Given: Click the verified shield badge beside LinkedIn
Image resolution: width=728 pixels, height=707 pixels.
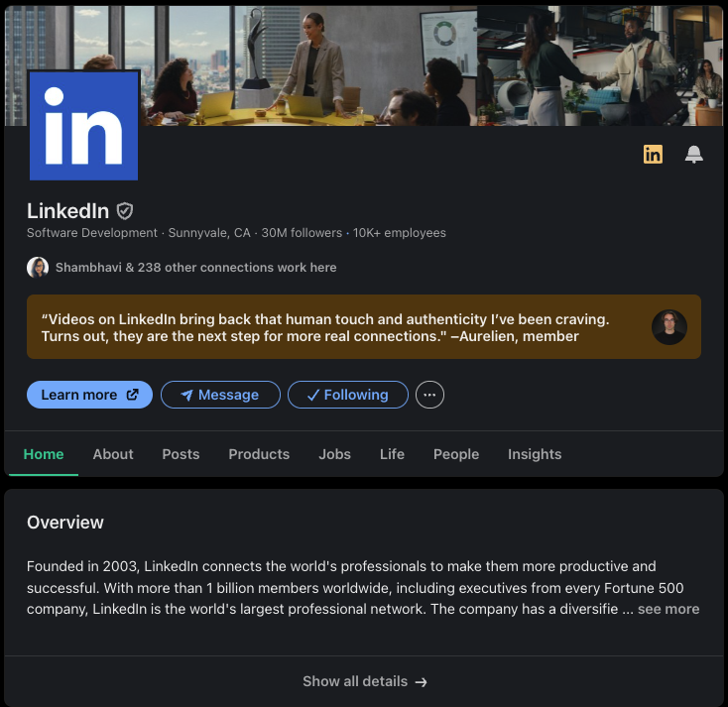Looking at the screenshot, I should point(124,211).
